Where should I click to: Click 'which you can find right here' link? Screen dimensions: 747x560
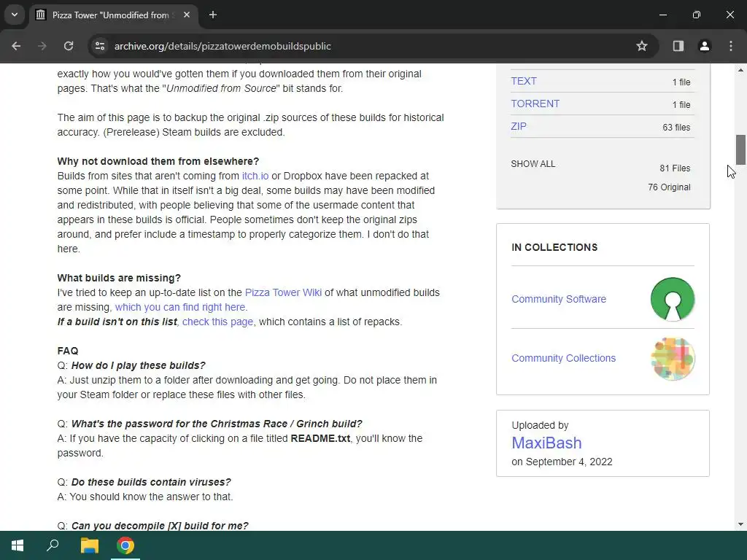[x=180, y=307]
